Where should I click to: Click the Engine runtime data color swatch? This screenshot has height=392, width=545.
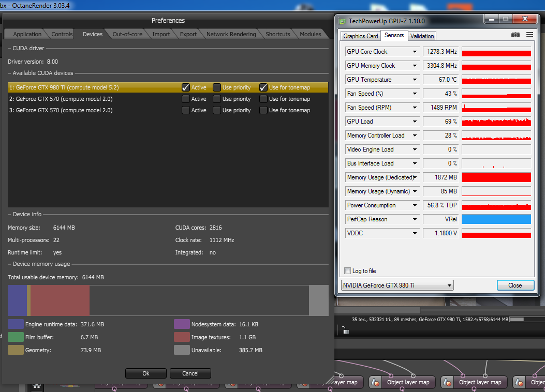16,324
